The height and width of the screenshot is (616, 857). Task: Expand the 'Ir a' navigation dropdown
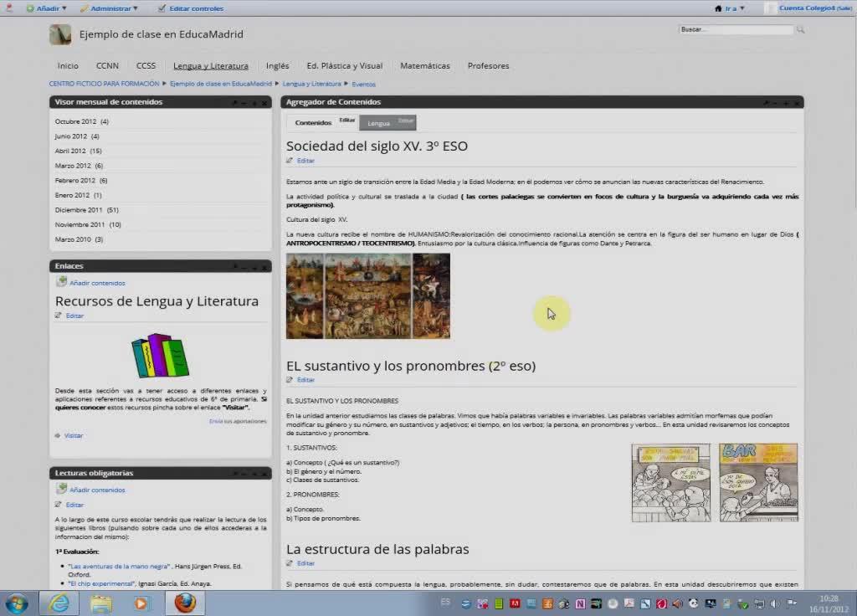pos(730,8)
